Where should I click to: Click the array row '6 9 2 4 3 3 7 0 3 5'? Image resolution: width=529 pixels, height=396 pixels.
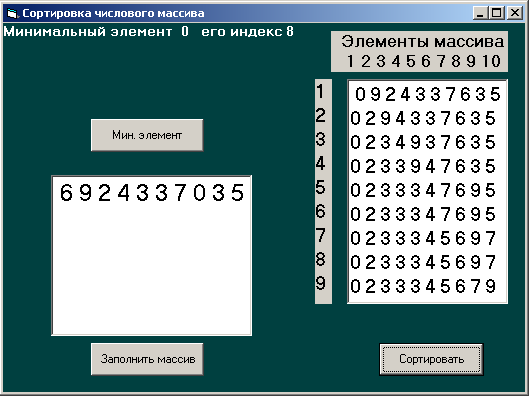(x=152, y=193)
